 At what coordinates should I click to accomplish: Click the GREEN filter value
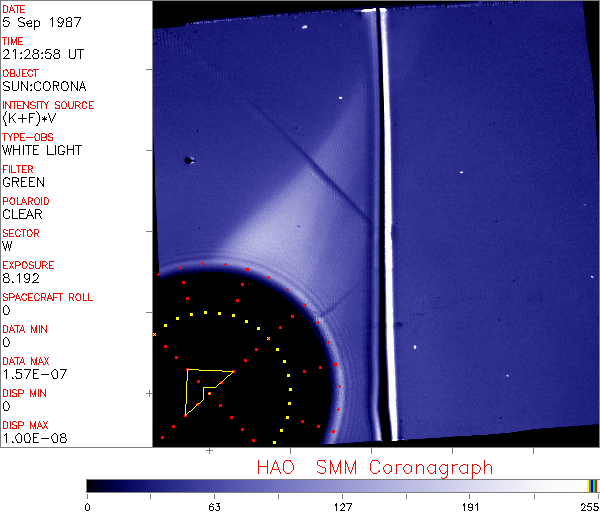(23, 183)
